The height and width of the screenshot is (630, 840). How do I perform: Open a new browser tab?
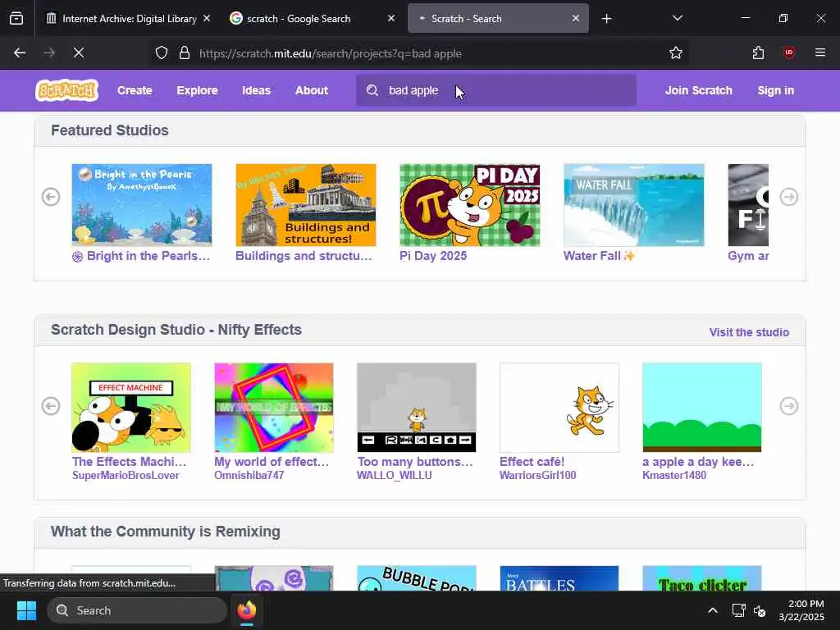point(606,19)
